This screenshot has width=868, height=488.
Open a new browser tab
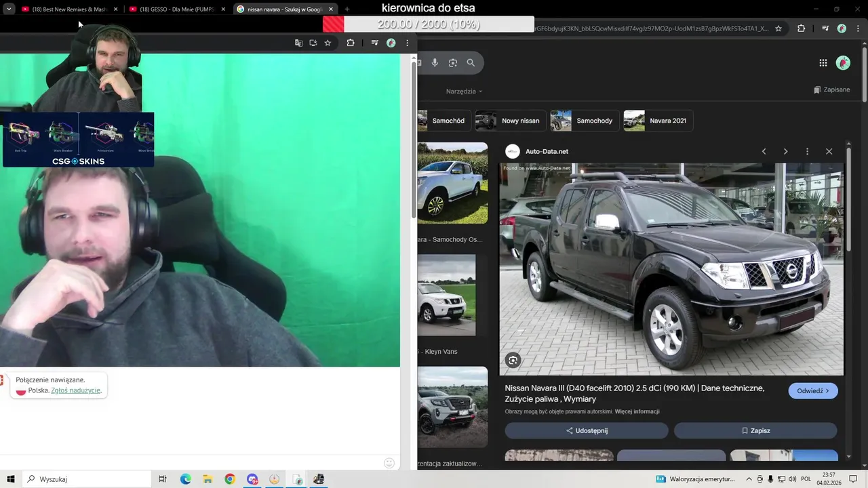click(347, 9)
